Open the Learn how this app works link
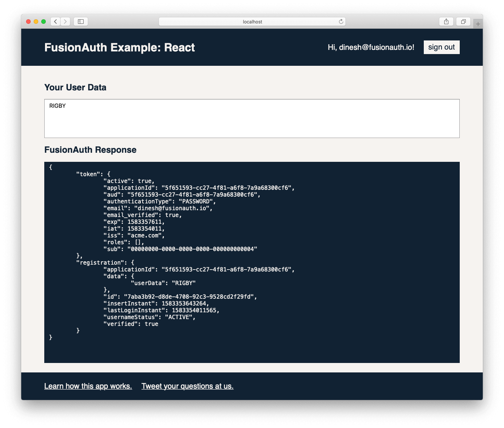Viewport: 504px width, 428px height. tap(88, 386)
